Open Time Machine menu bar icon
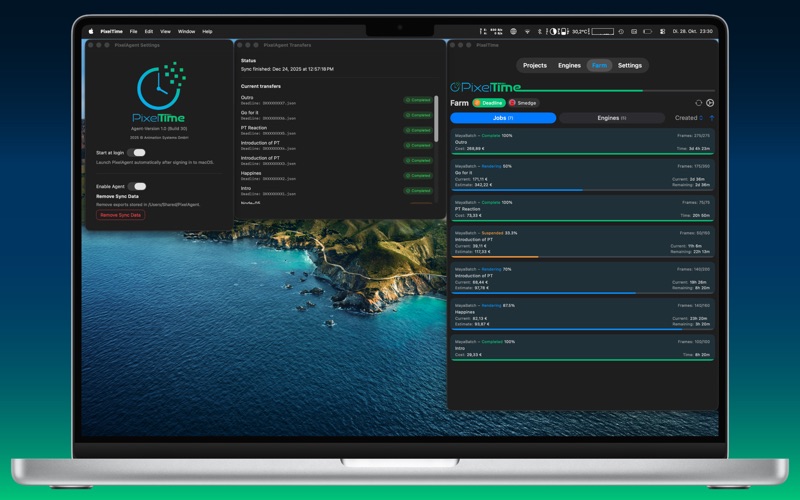This screenshot has height=500, width=800. [621, 32]
